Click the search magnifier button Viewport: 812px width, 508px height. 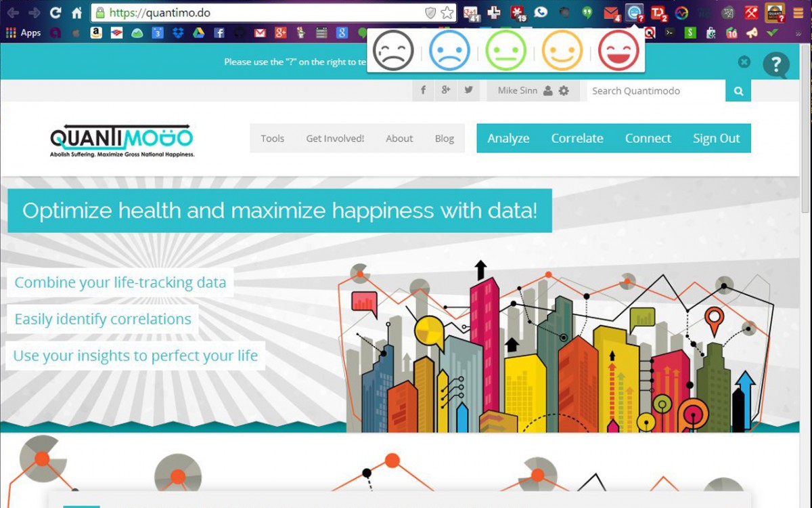coord(738,91)
